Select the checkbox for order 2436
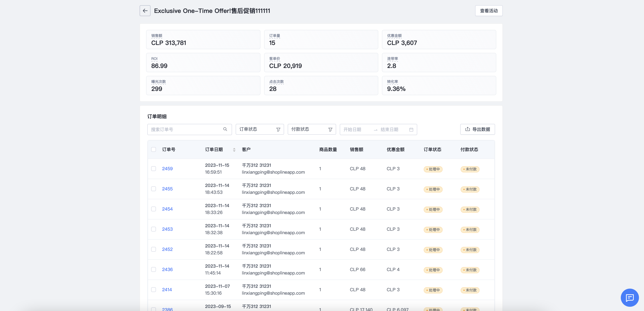The width and height of the screenshot is (644, 311). [x=154, y=269]
